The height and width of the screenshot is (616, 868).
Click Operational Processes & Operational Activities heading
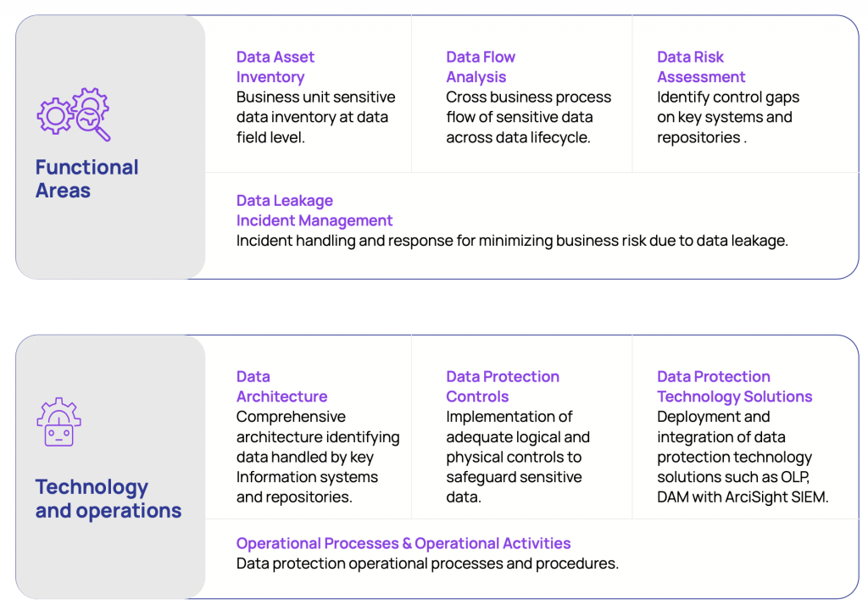[x=403, y=543]
